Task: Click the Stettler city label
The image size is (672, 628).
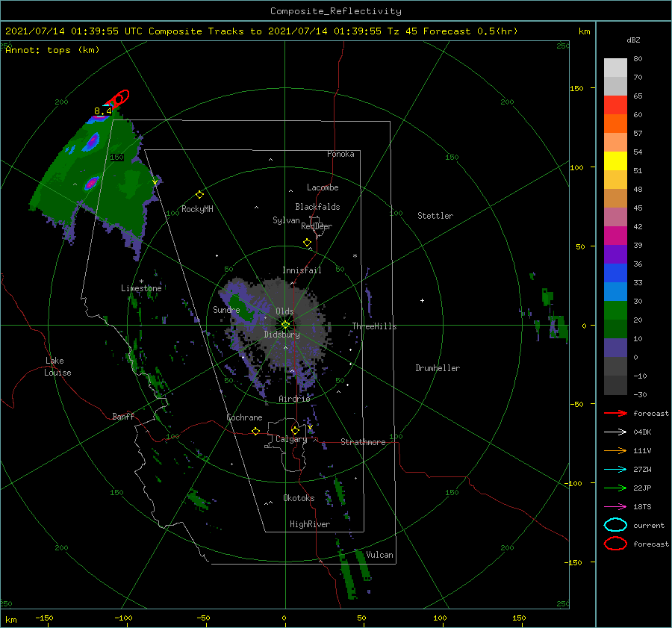Action: [435, 216]
